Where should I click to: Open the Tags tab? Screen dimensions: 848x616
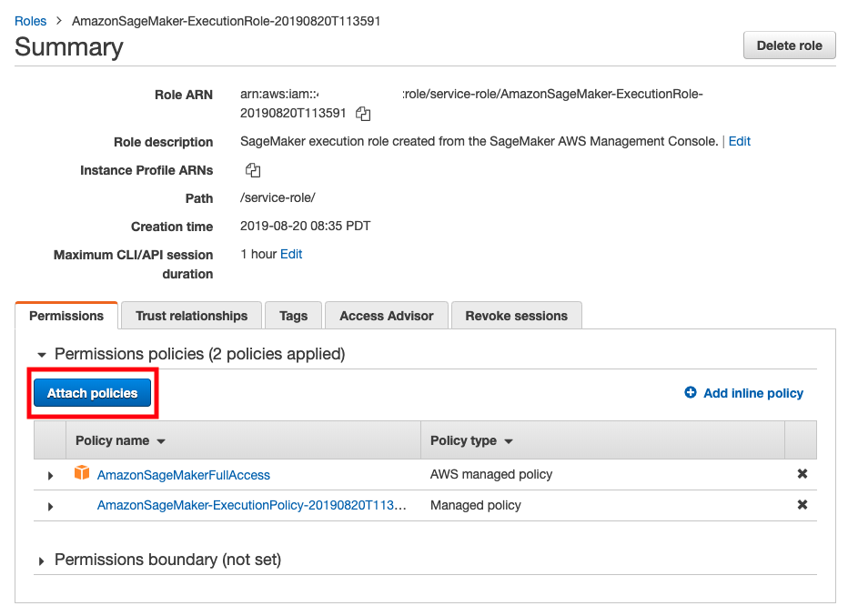coord(294,316)
